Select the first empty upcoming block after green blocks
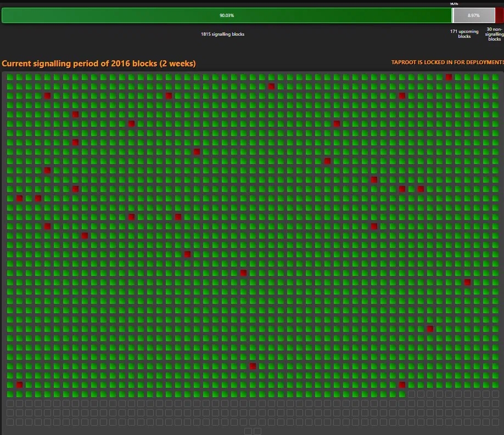The width and height of the screenshot is (504, 435). [x=411, y=394]
